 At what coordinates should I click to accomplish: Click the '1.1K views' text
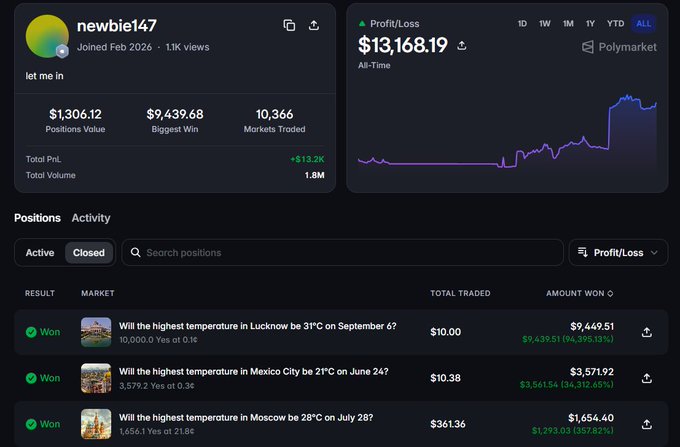(x=187, y=47)
